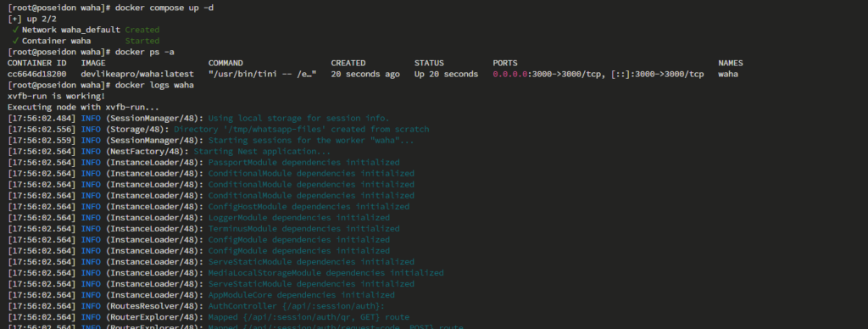Click the '20 seconds ago' created value

365,75
